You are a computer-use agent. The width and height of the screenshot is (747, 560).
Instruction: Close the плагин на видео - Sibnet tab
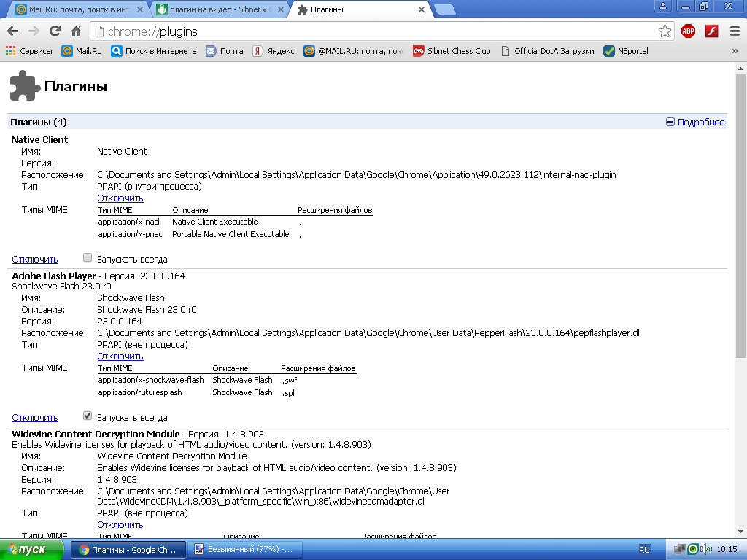click(281, 9)
